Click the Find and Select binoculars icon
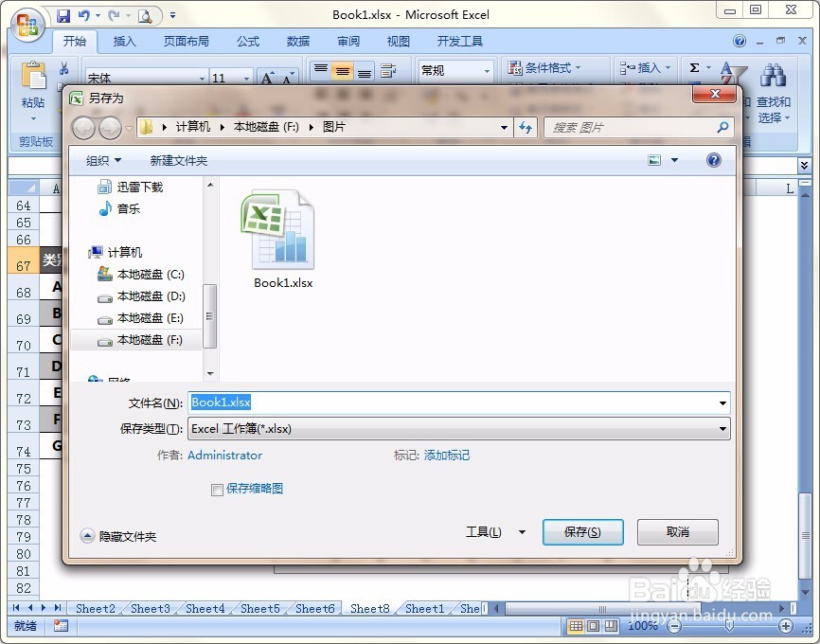 [x=773, y=76]
